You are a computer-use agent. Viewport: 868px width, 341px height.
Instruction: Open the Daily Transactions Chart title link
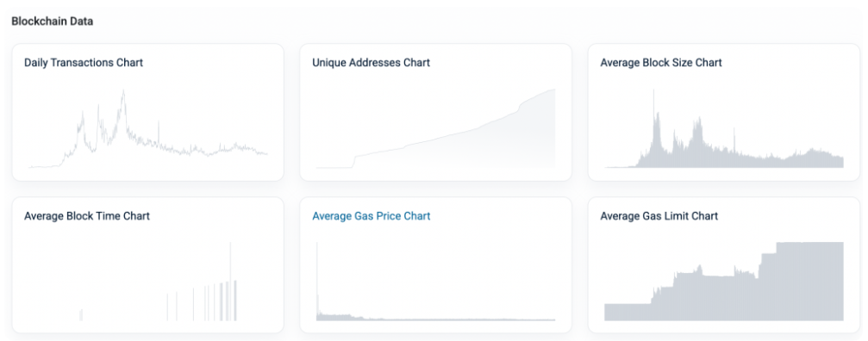84,63
